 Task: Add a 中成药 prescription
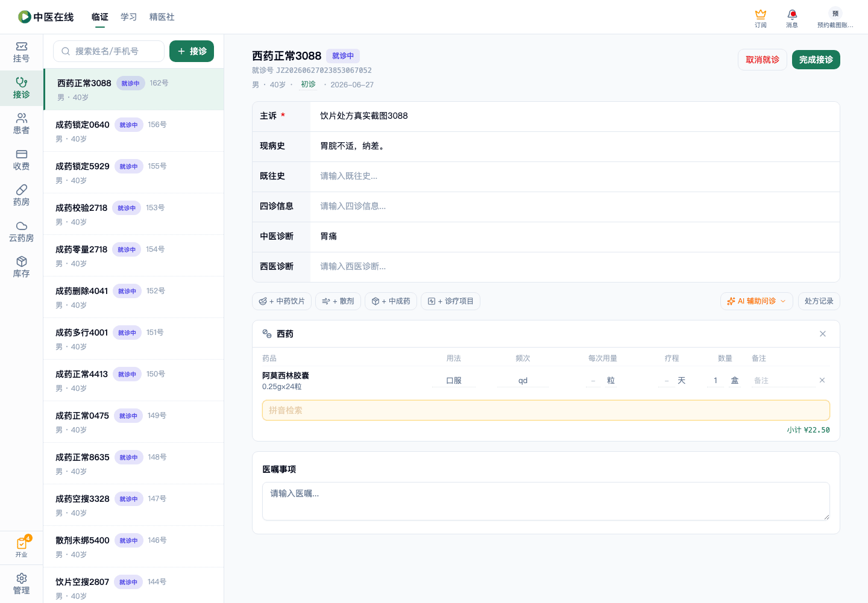point(391,301)
